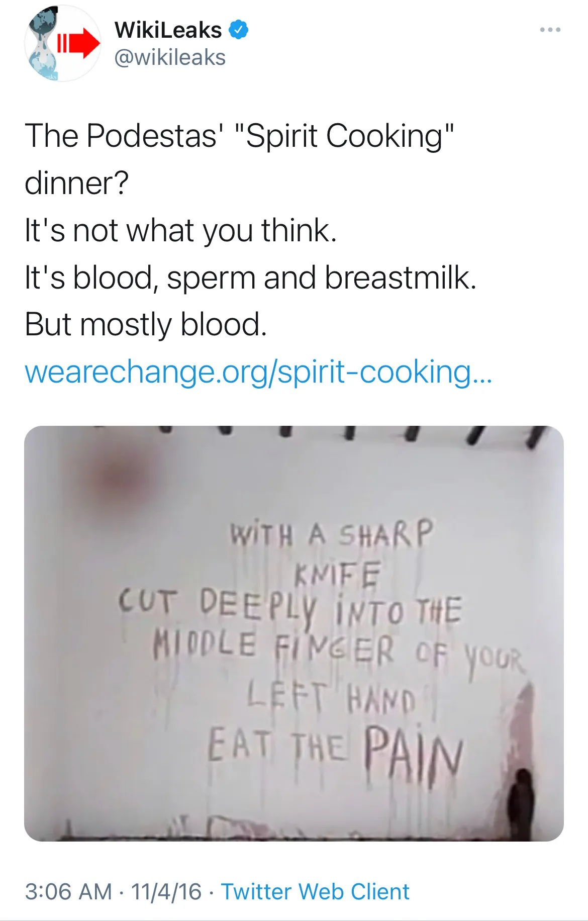The image size is (588, 921).
Task: Click the red arrow in the avatar
Action: pos(78,44)
